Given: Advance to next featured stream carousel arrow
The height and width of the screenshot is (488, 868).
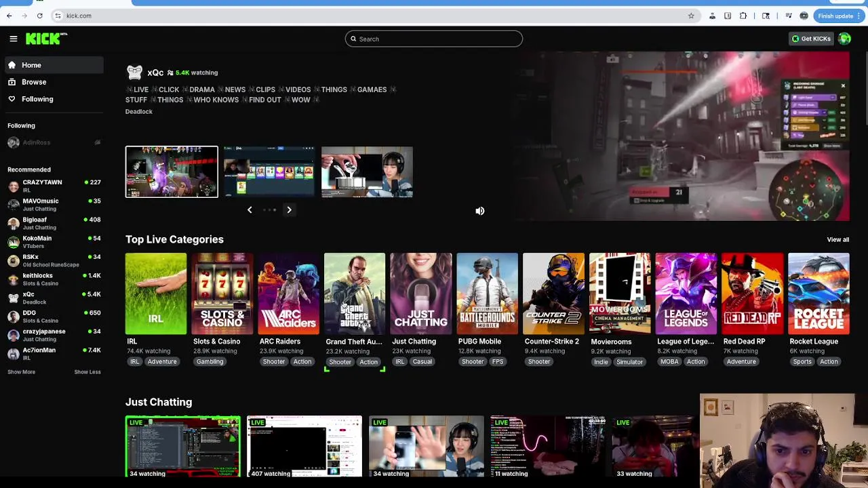Looking at the screenshot, I should (x=289, y=210).
